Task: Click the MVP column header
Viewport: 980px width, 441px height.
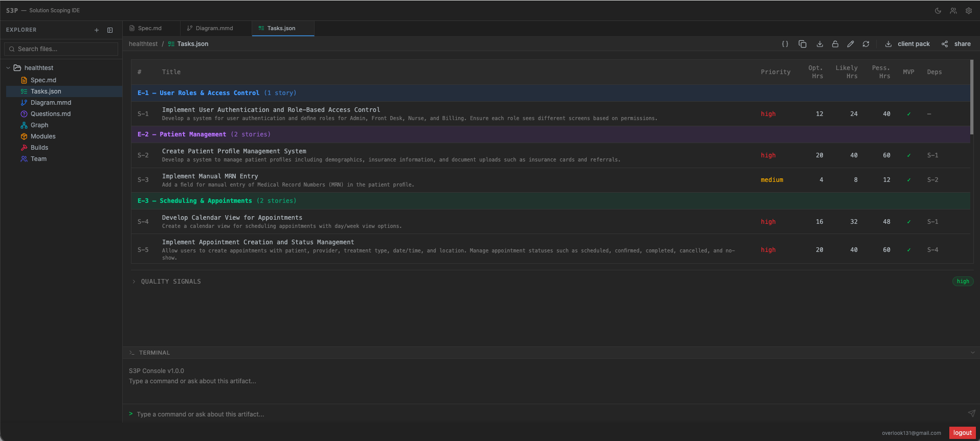Action: coord(908,72)
